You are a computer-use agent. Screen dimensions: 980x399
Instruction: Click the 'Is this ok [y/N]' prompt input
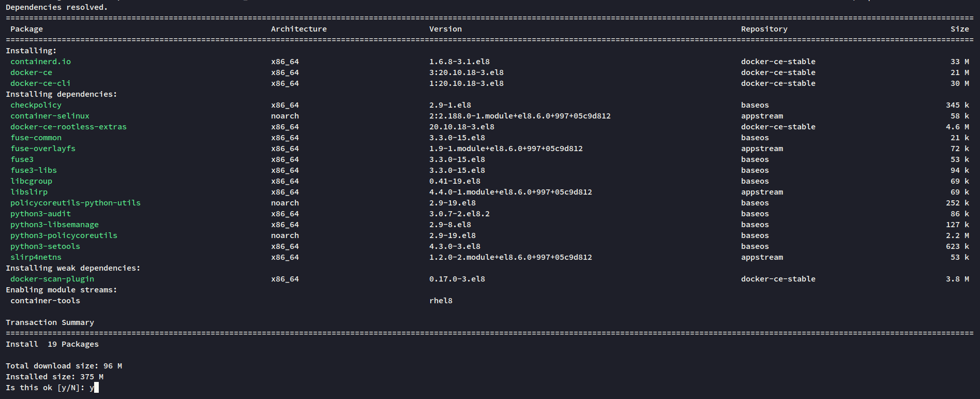[94, 388]
